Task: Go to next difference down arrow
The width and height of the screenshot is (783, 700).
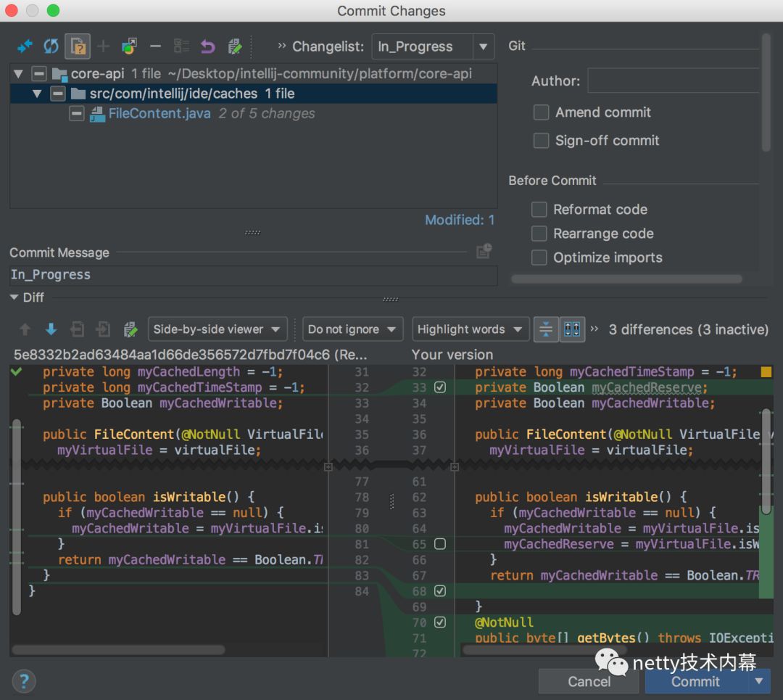Action: (x=51, y=329)
